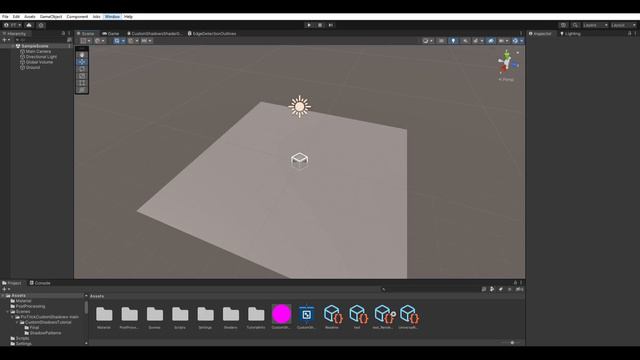The image size is (640, 360).
Task: Open the Layout dropdown at far right
Action: [623, 25]
